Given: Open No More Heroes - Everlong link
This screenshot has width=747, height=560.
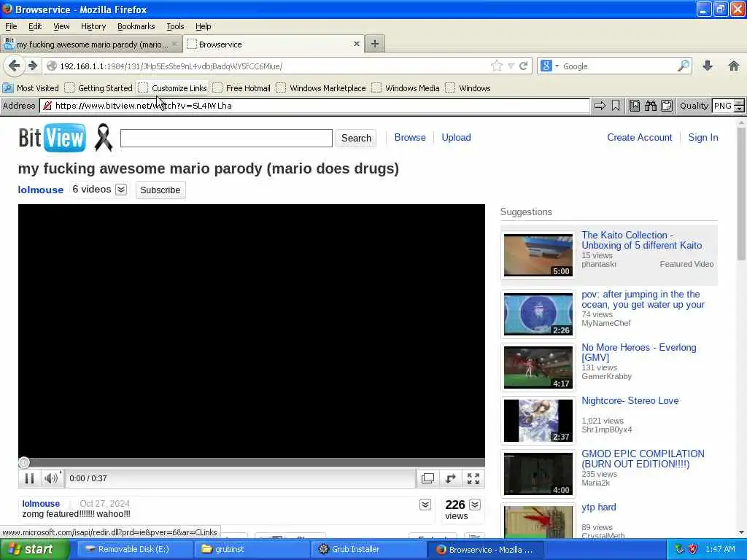Looking at the screenshot, I should (x=639, y=352).
